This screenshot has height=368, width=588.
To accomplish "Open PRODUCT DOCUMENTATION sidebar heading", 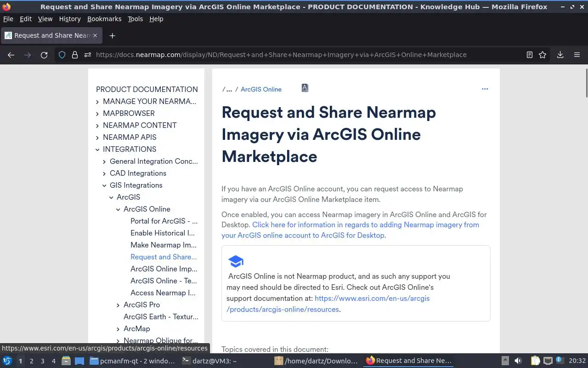I will point(147,89).
